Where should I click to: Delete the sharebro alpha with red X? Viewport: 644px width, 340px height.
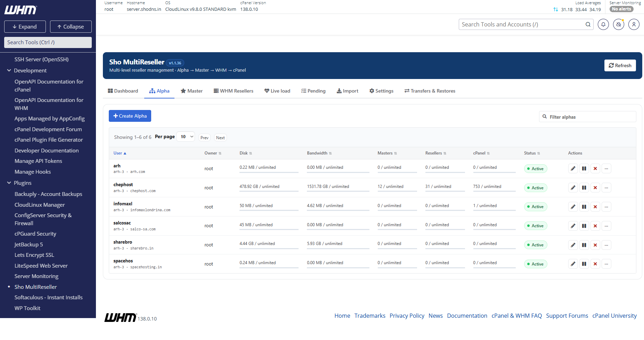pos(595,245)
